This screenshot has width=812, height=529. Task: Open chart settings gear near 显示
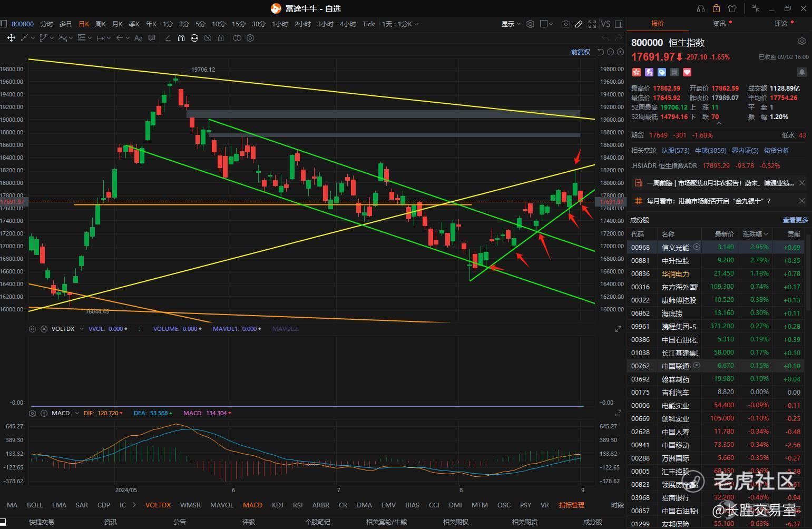point(531,24)
